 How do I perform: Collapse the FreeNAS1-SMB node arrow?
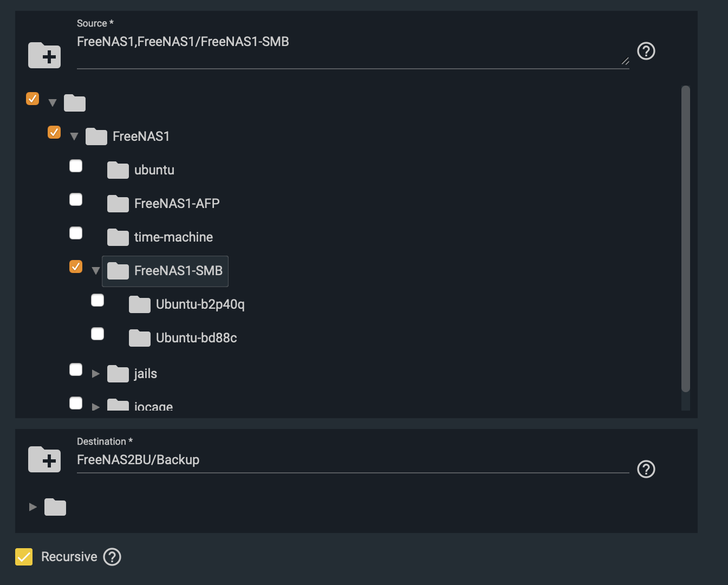(96, 271)
